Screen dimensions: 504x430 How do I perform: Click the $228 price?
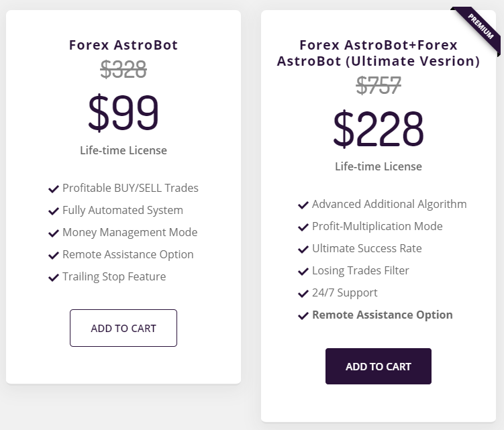coord(379,128)
